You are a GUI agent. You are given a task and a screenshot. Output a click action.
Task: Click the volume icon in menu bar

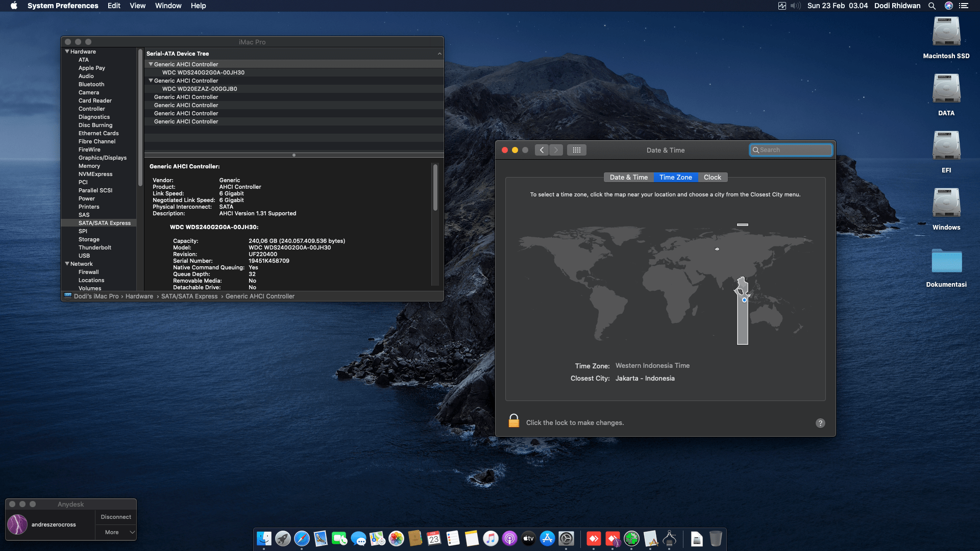click(796, 6)
